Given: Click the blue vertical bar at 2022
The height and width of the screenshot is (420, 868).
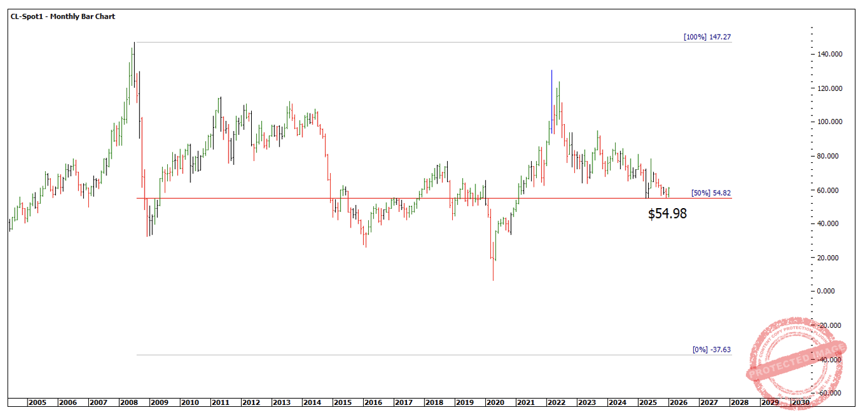Looking at the screenshot, I should [x=551, y=94].
